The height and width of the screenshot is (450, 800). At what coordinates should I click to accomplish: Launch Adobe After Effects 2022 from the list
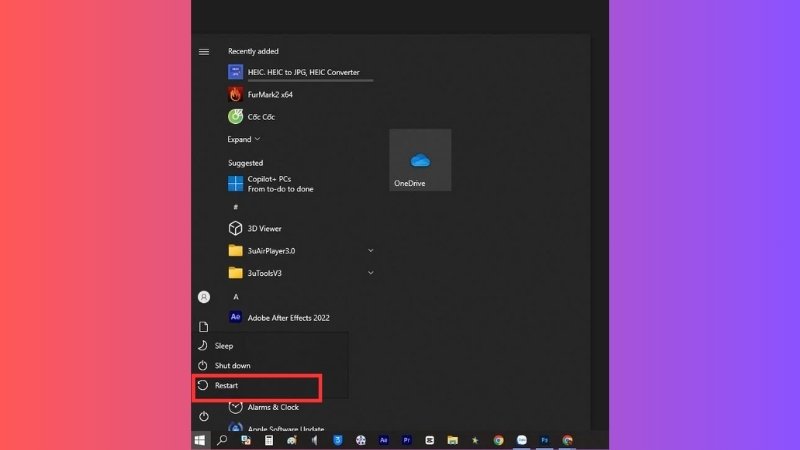tap(301, 317)
